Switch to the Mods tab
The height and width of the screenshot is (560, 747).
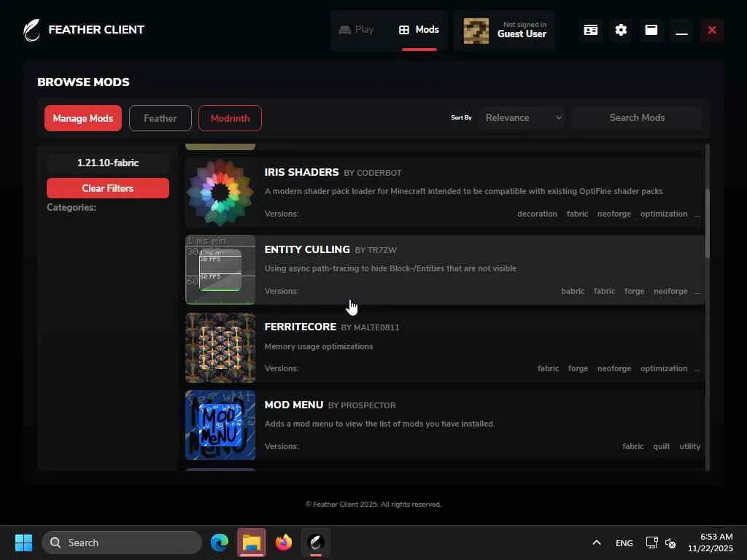(419, 30)
